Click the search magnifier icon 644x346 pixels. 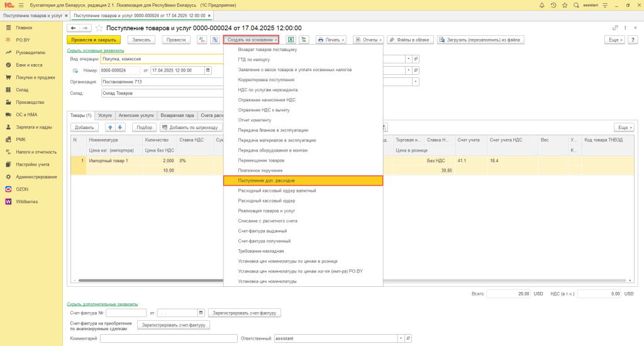click(x=576, y=5)
